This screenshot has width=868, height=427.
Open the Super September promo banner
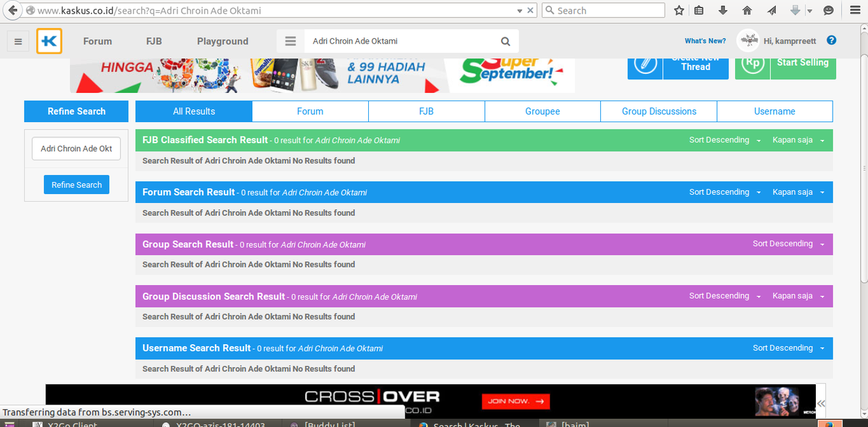322,75
